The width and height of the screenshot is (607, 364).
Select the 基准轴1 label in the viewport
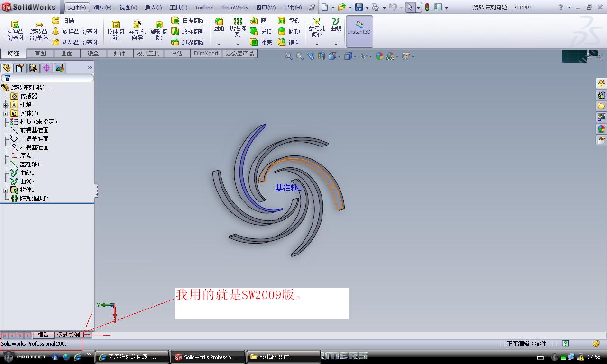tap(288, 188)
